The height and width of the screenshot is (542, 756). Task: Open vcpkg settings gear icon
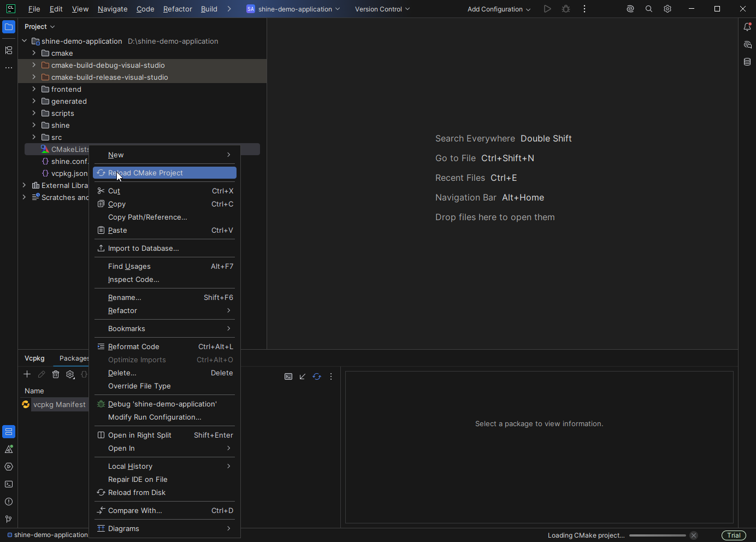tap(70, 374)
